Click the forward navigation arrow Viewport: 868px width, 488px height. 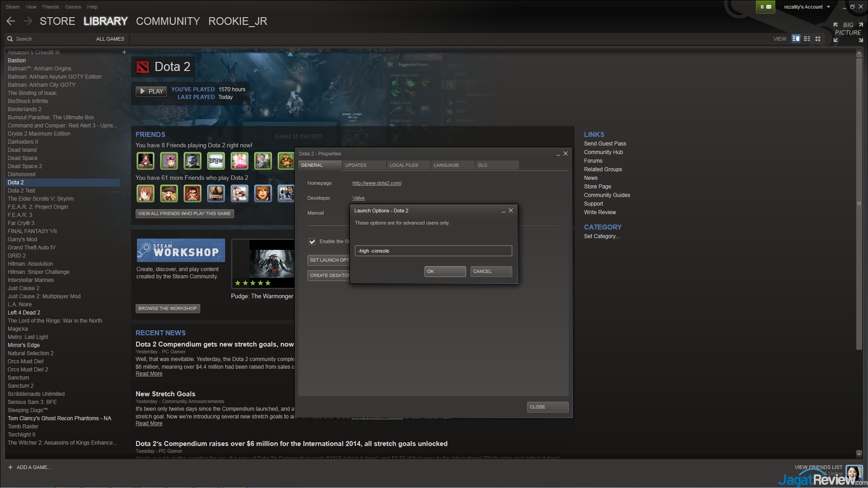tap(28, 21)
